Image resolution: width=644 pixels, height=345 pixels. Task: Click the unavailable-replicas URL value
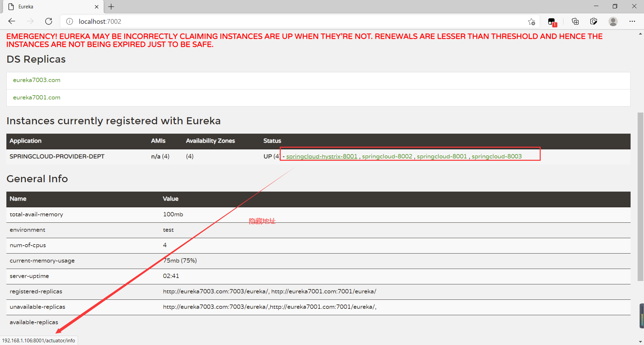[x=270, y=307]
